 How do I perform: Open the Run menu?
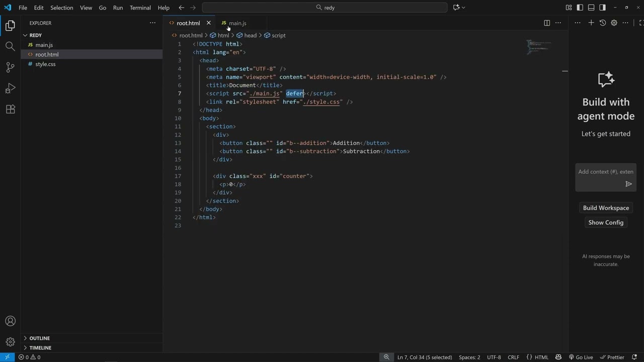(118, 8)
